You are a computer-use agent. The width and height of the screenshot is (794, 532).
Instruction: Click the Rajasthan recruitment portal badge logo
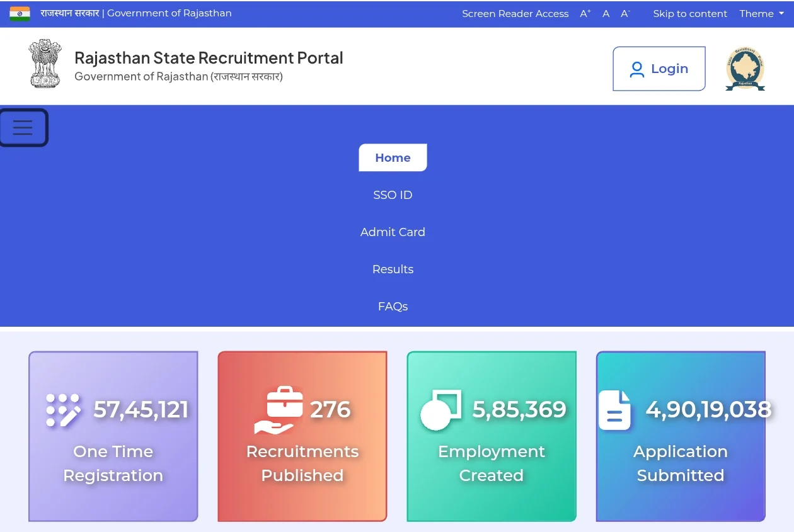pyautogui.click(x=745, y=69)
